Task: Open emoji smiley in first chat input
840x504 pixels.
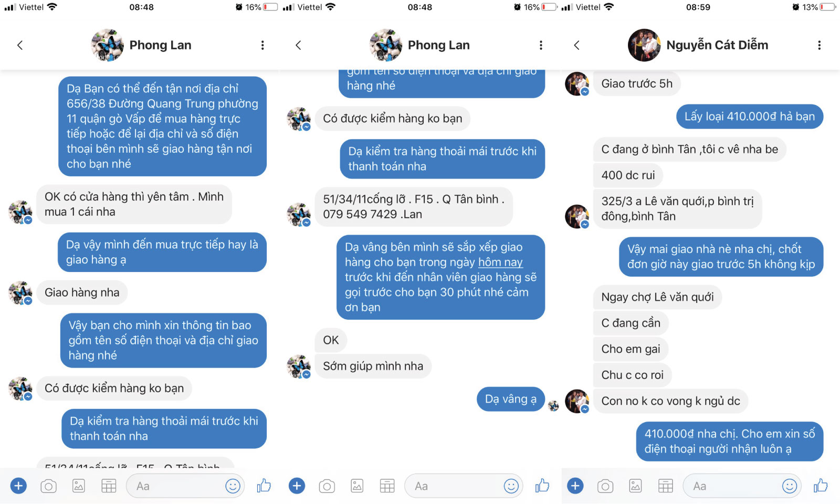Action: point(233,486)
